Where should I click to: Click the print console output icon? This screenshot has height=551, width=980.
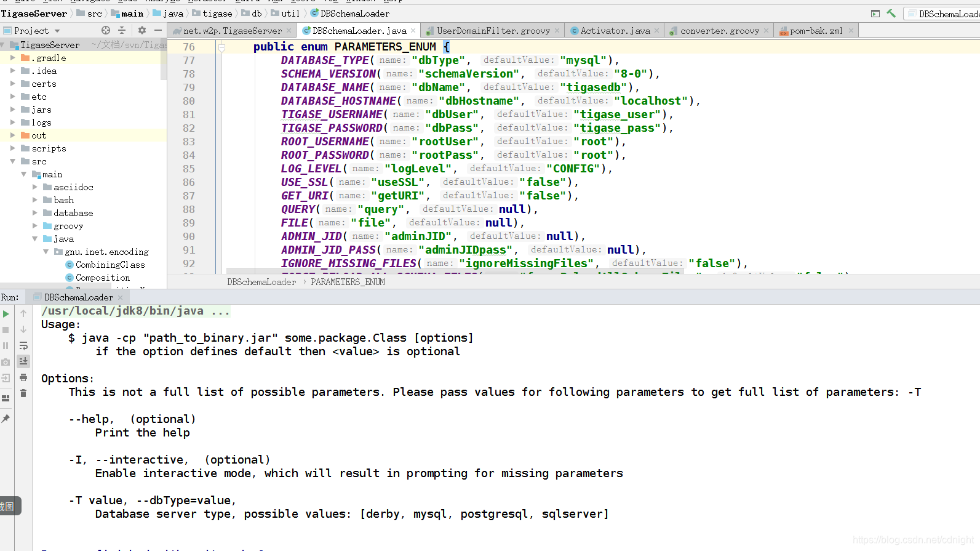[23, 377]
